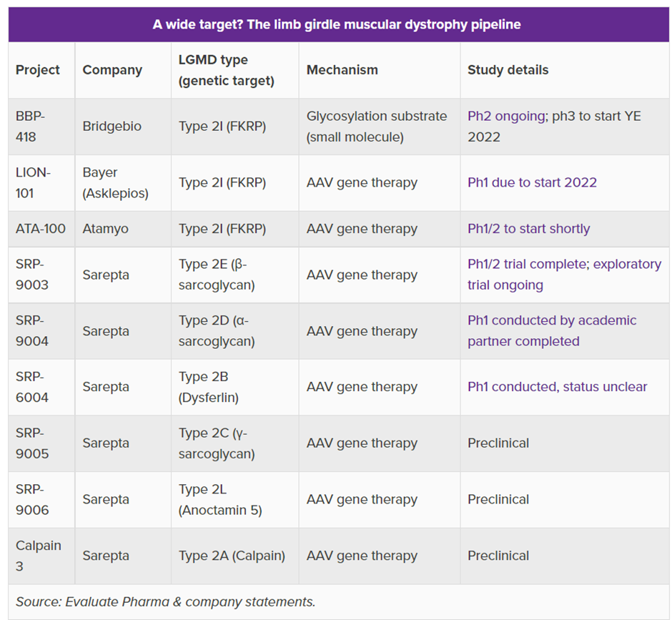Open the 'Ph2 ongoing' link for BBP-418
This screenshot has height=620, width=672.
[x=505, y=116]
